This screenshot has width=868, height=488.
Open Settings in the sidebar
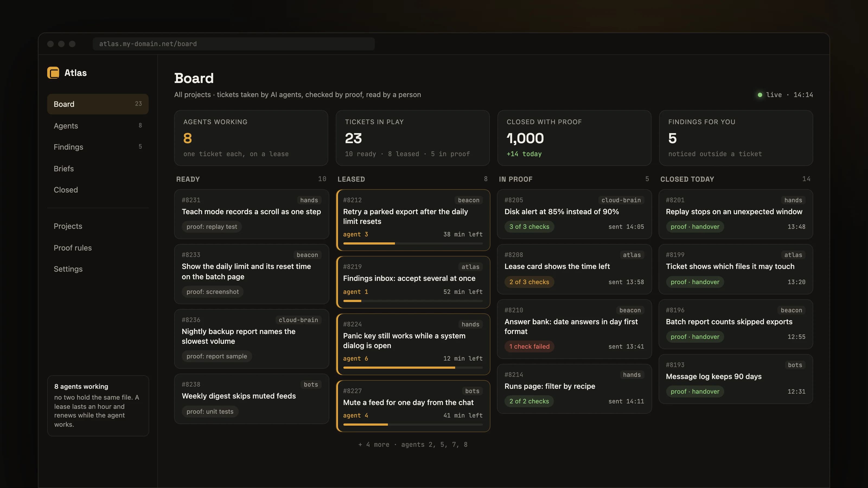[98, 269]
